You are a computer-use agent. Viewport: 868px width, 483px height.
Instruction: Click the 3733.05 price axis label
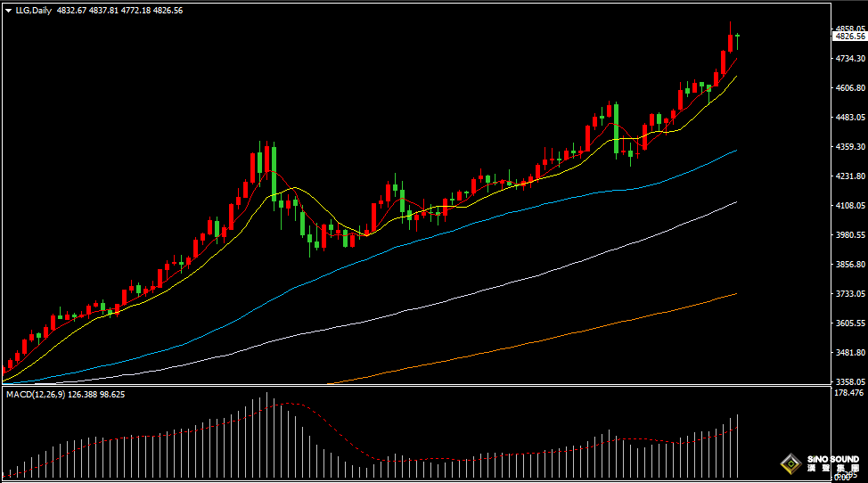(850, 293)
